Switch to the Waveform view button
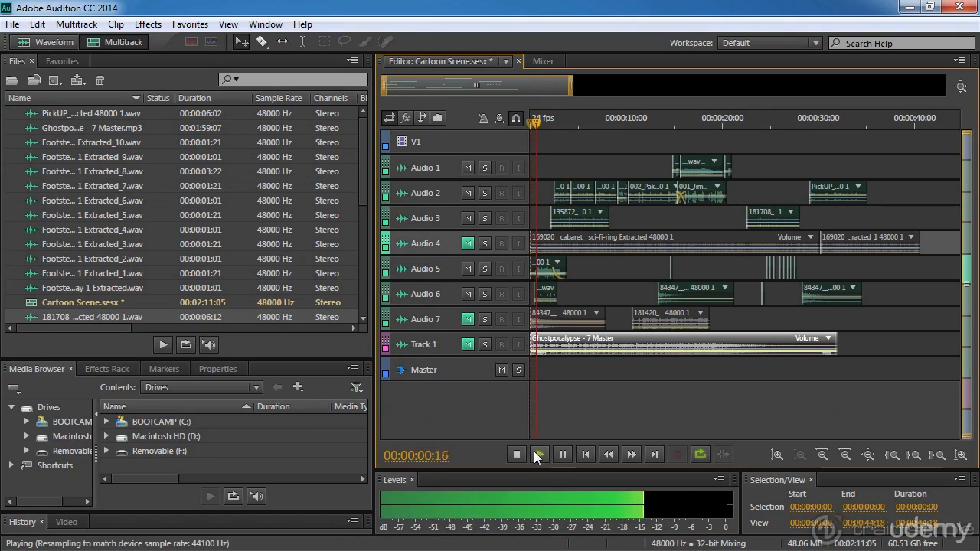The image size is (980, 551). tap(46, 42)
